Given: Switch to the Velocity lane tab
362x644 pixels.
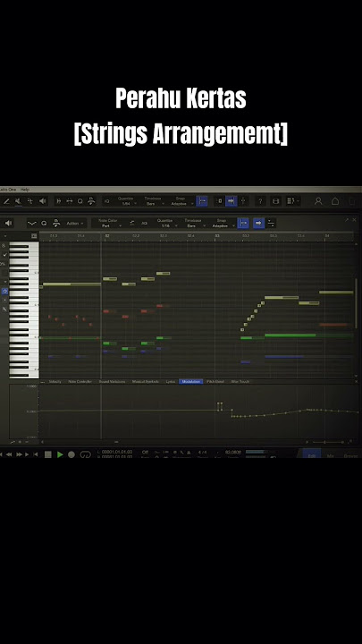Looking at the screenshot, I should pyautogui.click(x=55, y=382).
